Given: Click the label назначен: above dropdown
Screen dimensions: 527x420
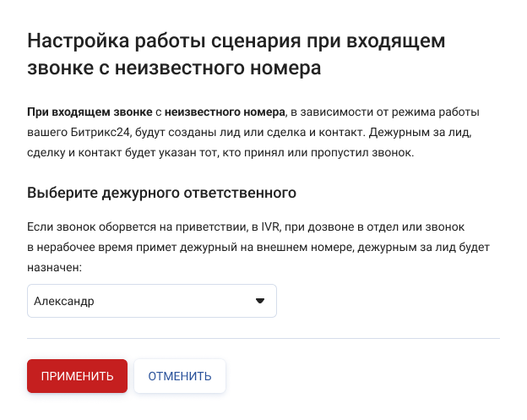Looking at the screenshot, I should [54, 268].
